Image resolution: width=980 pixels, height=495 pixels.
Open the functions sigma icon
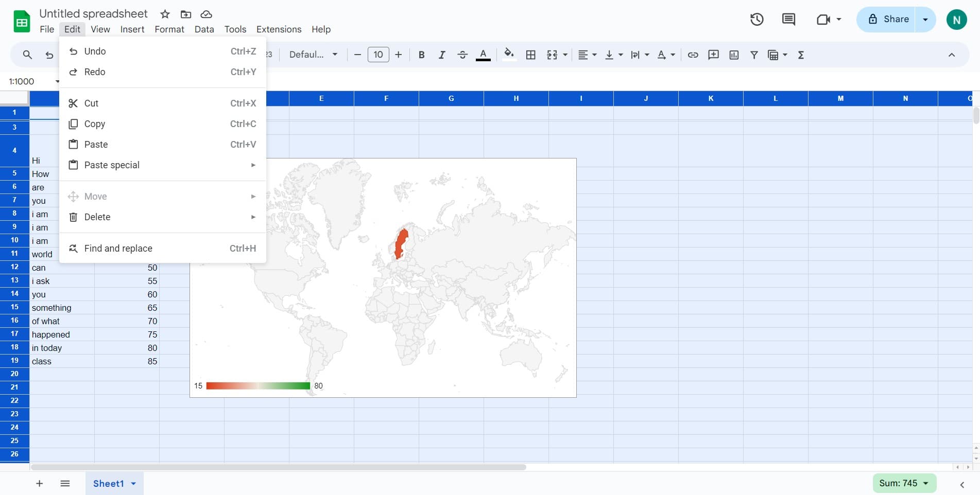801,55
